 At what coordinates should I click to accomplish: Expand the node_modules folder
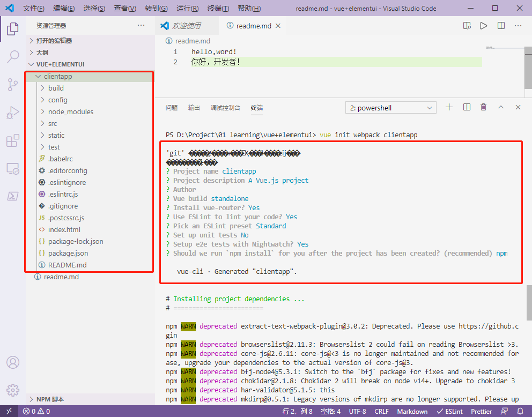(x=91, y=111)
